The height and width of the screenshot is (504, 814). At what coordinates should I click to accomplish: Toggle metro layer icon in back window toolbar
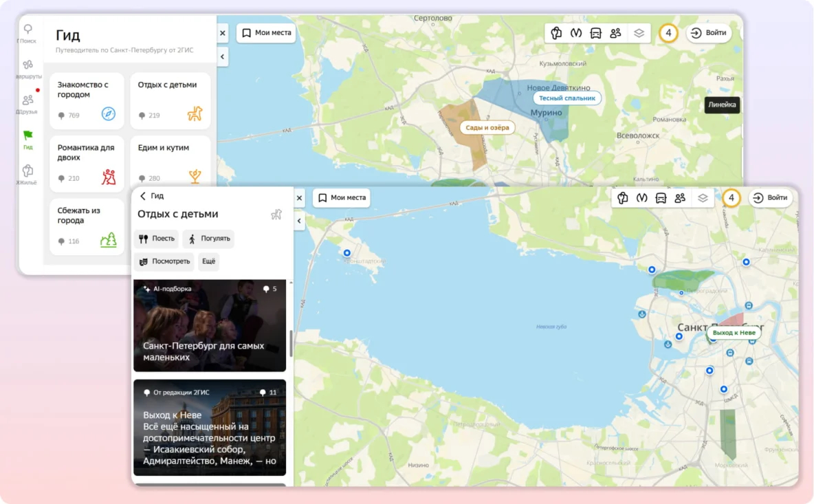tap(575, 33)
